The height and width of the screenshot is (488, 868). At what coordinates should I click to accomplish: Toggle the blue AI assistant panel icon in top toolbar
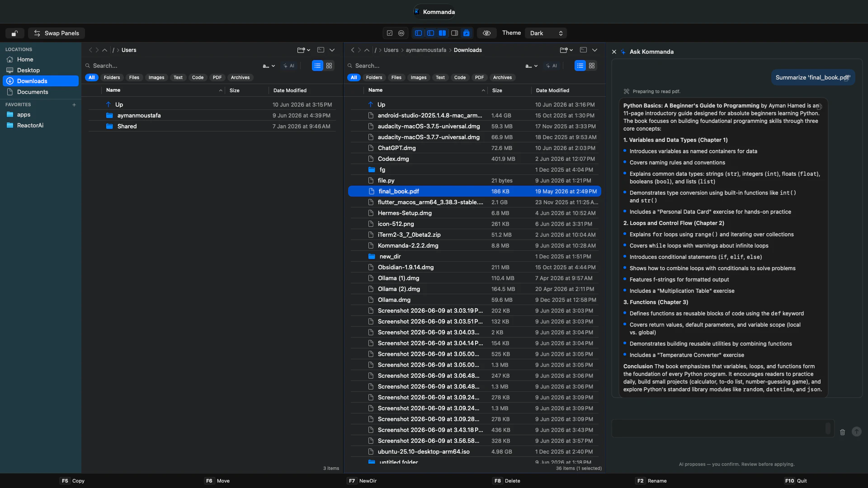(467, 33)
